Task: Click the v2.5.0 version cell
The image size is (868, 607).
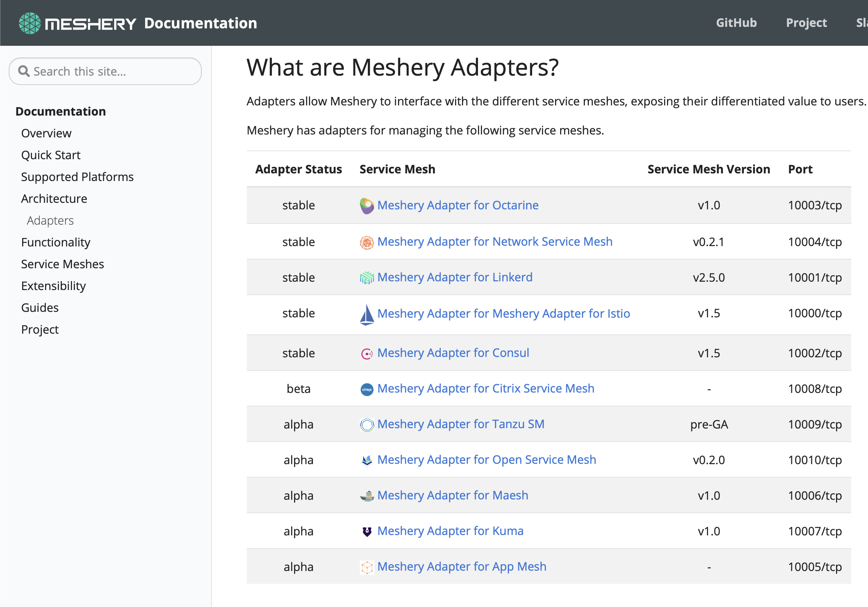Action: coord(709,278)
